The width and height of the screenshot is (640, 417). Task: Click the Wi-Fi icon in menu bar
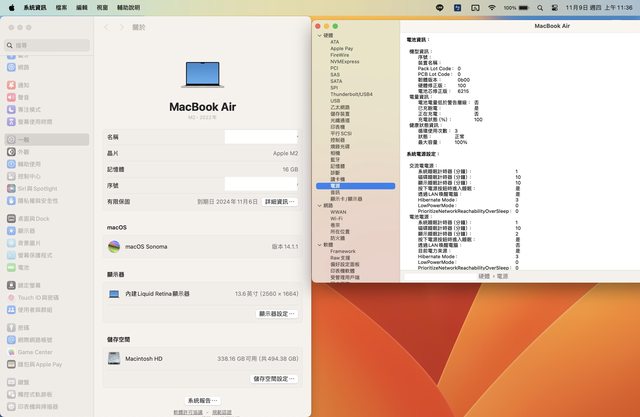[x=492, y=6]
